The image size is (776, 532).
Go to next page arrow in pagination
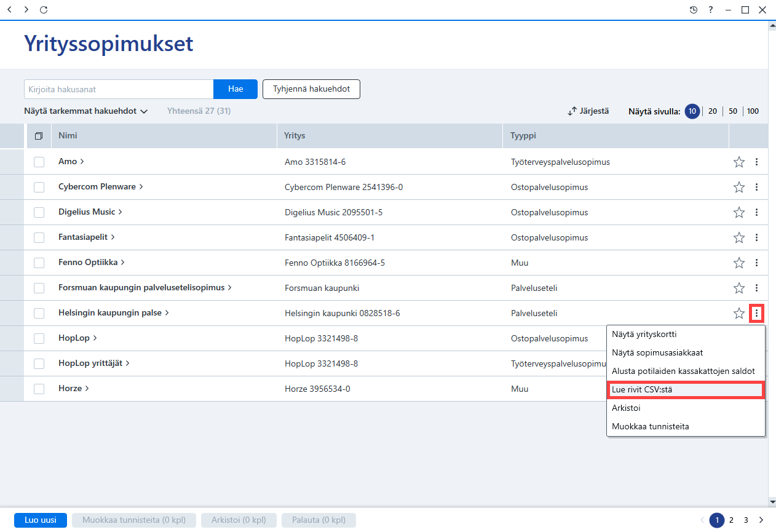pyautogui.click(x=761, y=520)
